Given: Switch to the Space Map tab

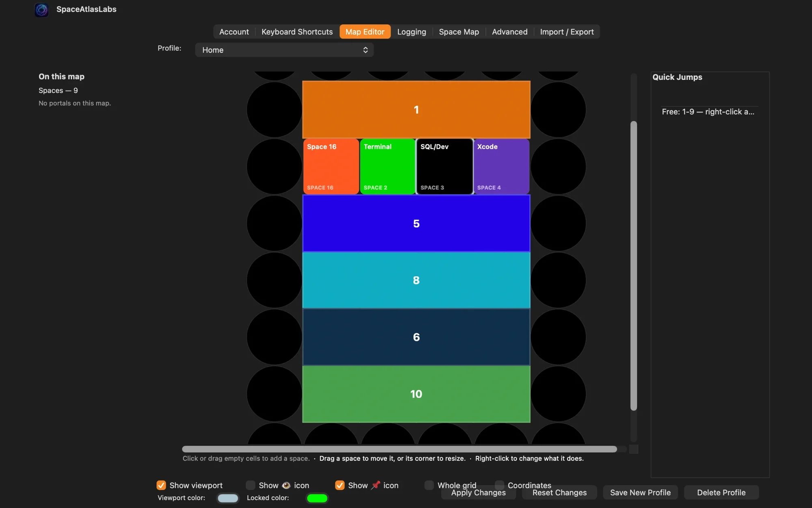Looking at the screenshot, I should click(x=459, y=32).
